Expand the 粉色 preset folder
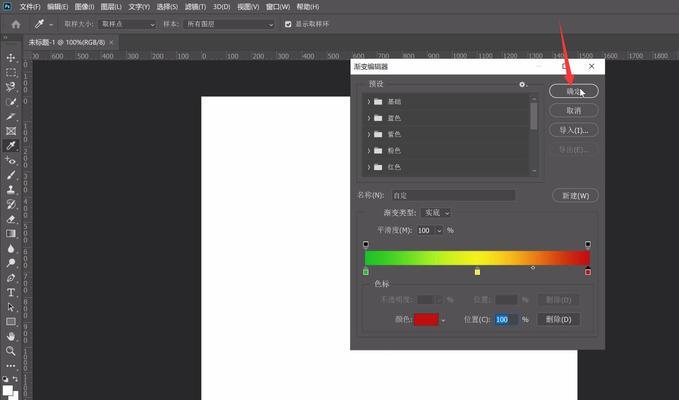 pyautogui.click(x=369, y=151)
